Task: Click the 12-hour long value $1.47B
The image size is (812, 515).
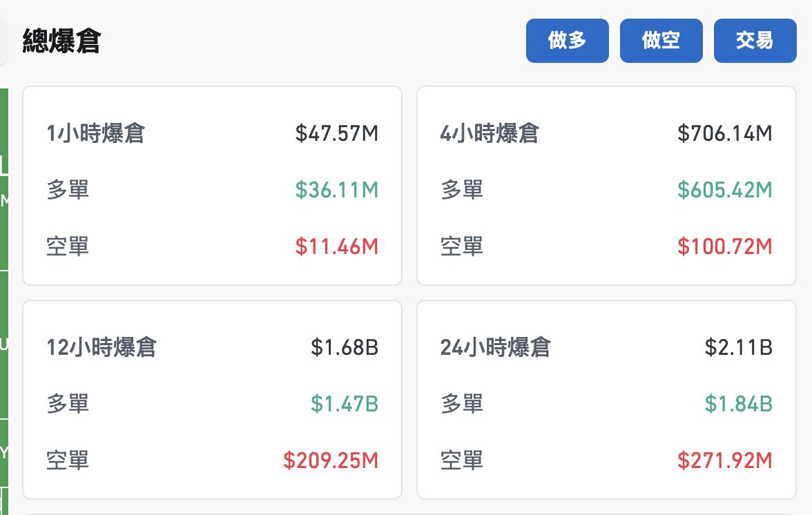Action: click(345, 404)
